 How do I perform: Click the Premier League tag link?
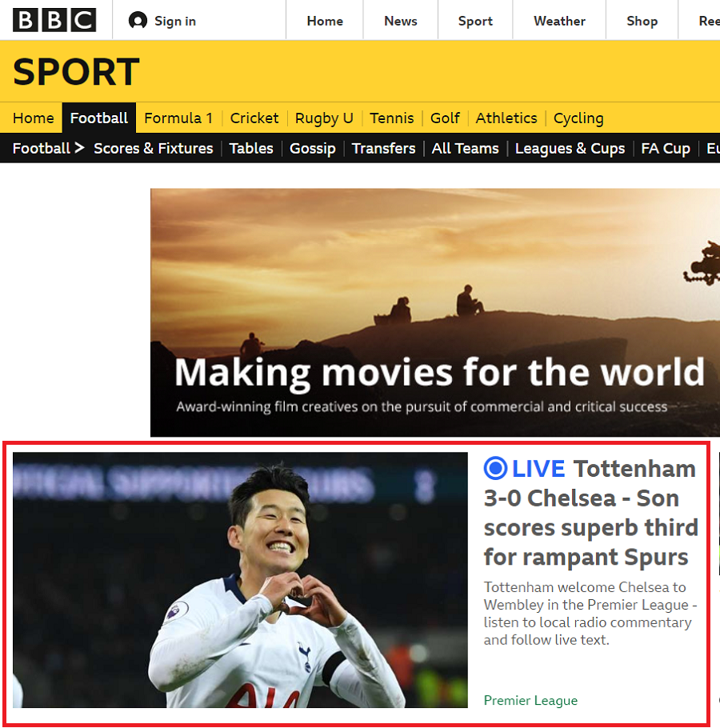tap(530, 700)
